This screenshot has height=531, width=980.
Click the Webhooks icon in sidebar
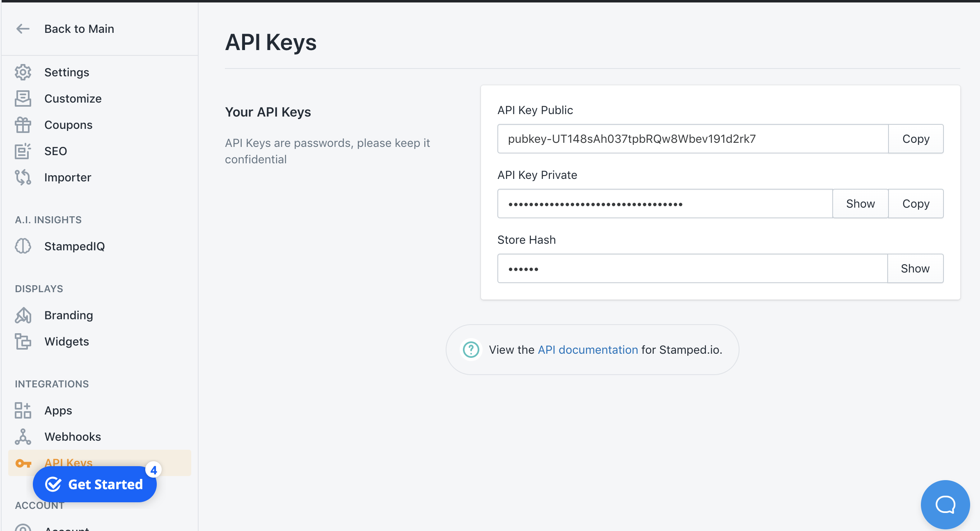tap(23, 437)
